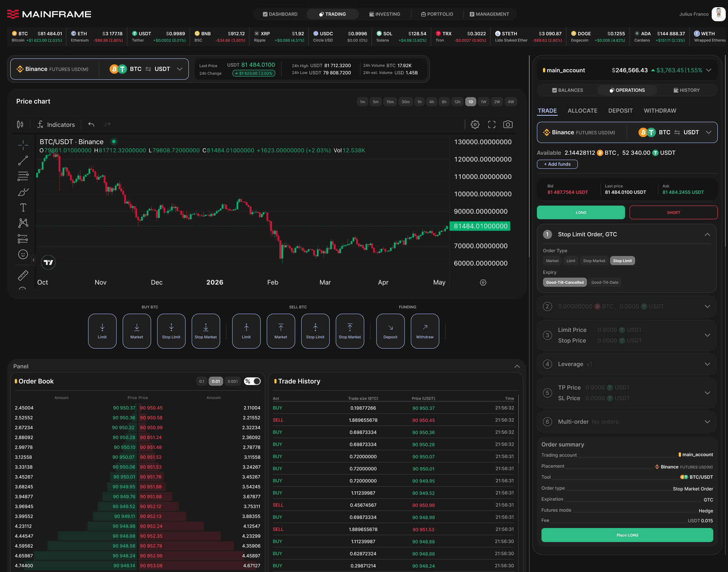Expand the Leverage section

point(708,364)
